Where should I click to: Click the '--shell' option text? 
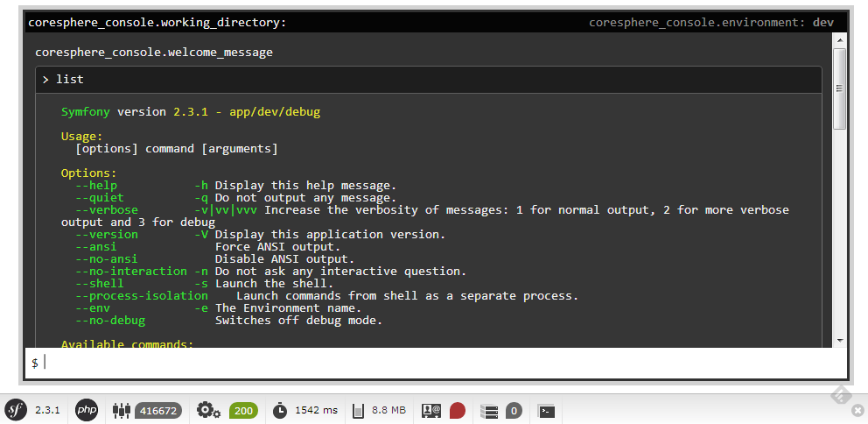100,283
